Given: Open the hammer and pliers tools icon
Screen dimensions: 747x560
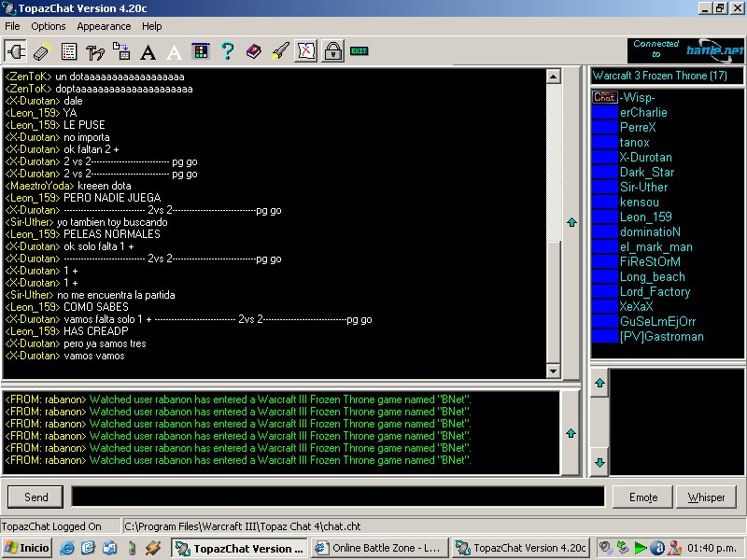Looking at the screenshot, I should coord(95,51).
